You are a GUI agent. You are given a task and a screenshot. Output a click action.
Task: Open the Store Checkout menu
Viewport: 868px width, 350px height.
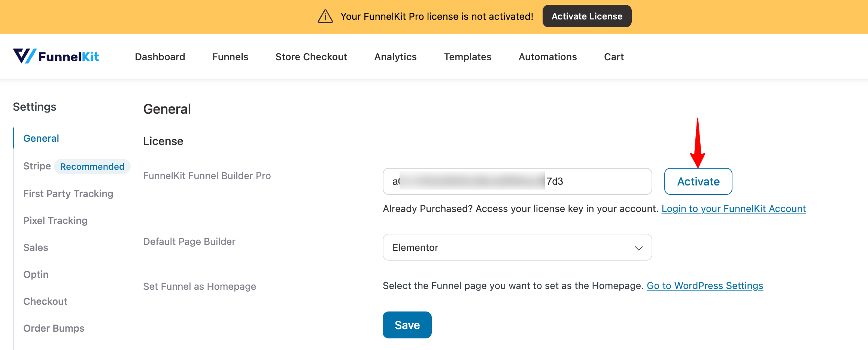click(311, 57)
